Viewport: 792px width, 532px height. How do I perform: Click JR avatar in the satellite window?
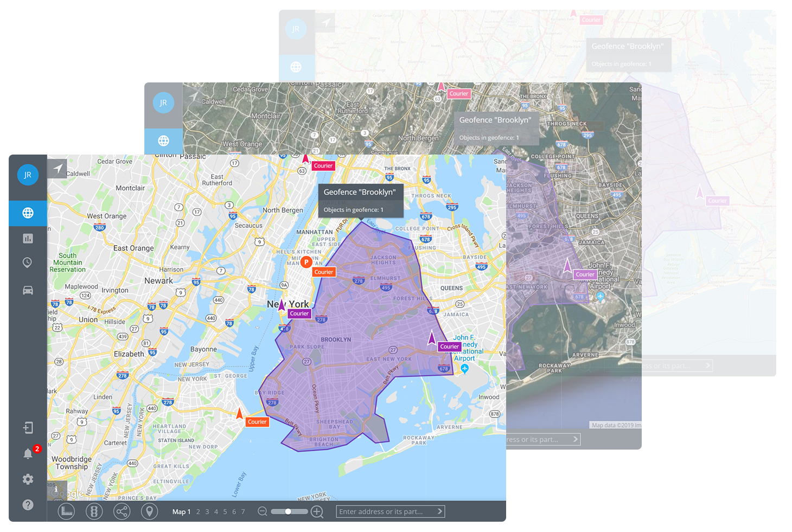pos(163,102)
